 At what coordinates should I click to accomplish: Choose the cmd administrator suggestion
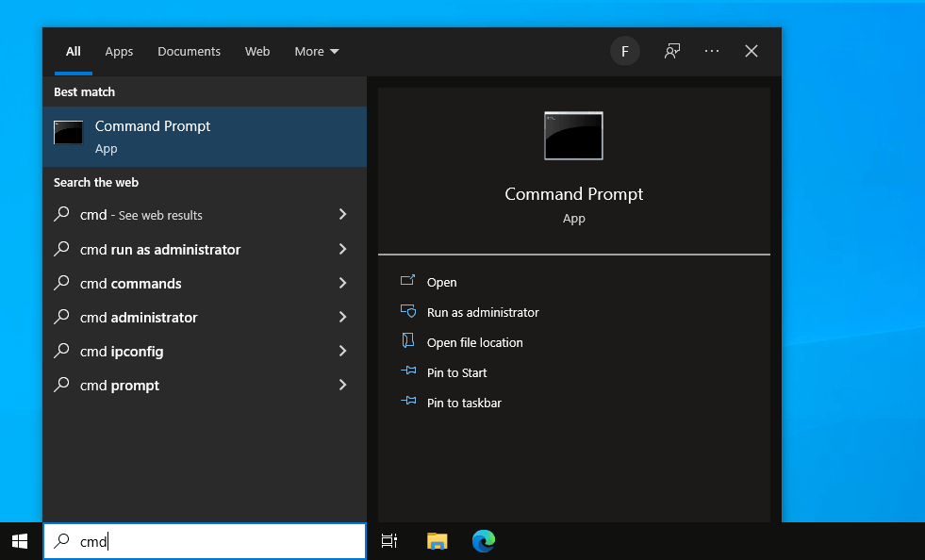coord(205,317)
